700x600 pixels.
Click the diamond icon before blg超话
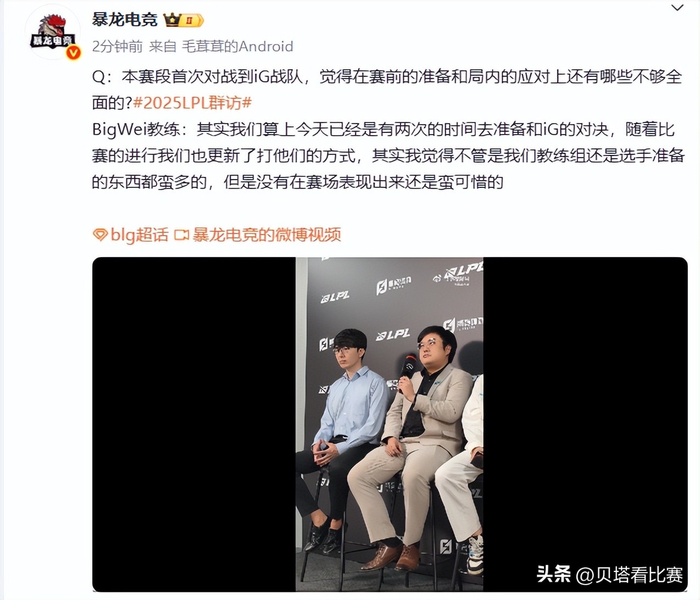click(99, 235)
